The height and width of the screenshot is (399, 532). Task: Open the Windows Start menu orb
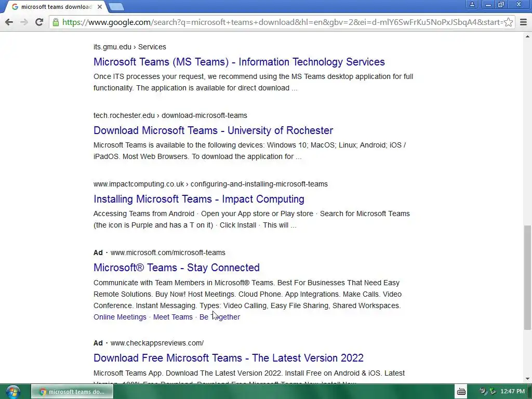(12, 392)
